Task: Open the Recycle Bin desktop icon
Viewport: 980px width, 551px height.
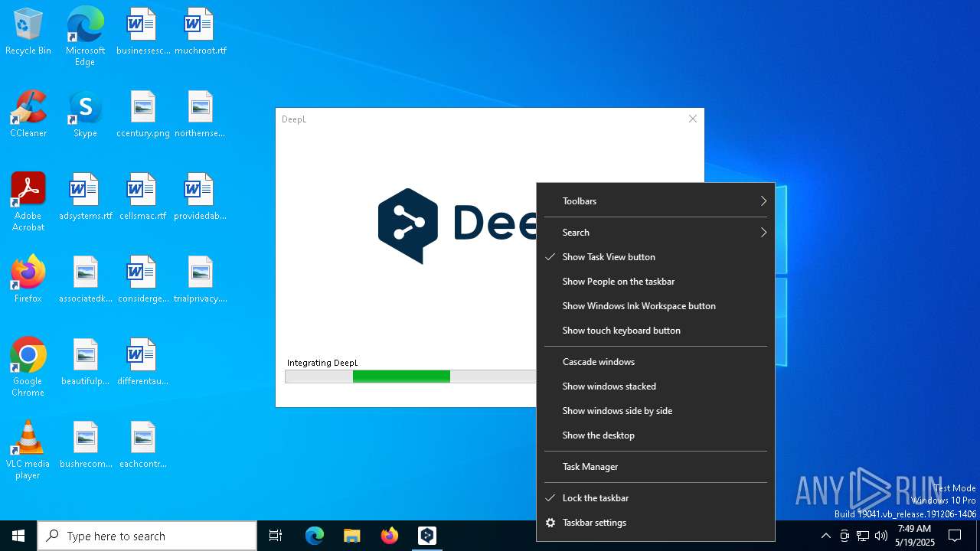Action: 28,31
